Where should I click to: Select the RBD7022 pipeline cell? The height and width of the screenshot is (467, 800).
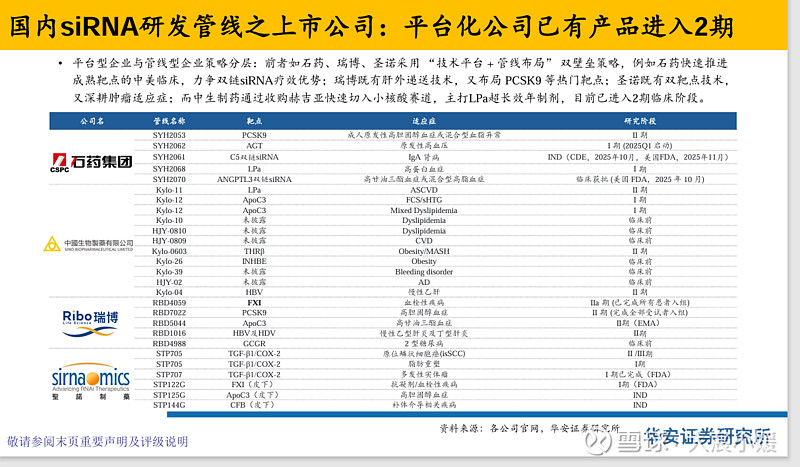click(x=169, y=313)
